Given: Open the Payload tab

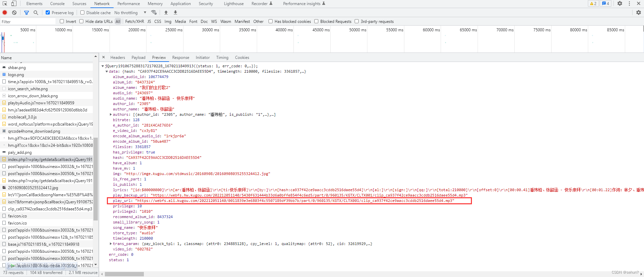Looking at the screenshot, I should click(x=138, y=58).
